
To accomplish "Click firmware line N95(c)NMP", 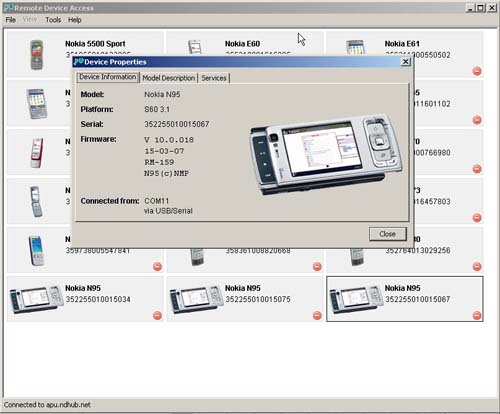I will (x=166, y=173).
